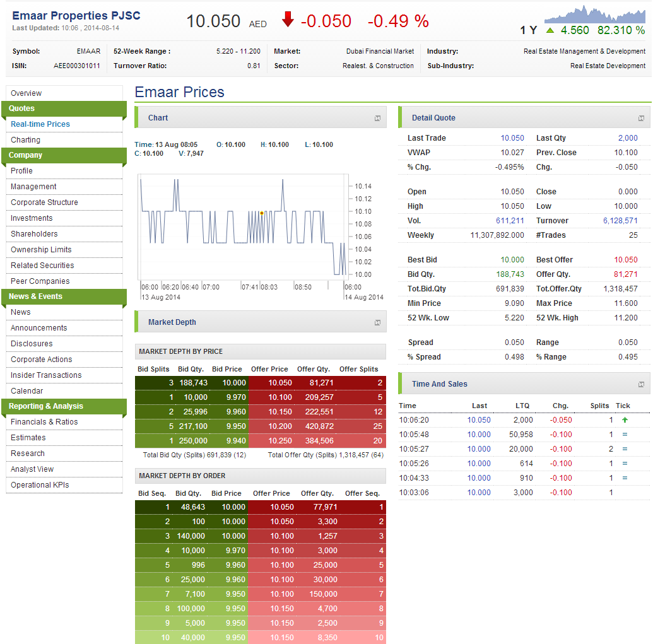Click the equal tick icon for 10:04:33 trade
653x644 pixels.
tap(624, 478)
